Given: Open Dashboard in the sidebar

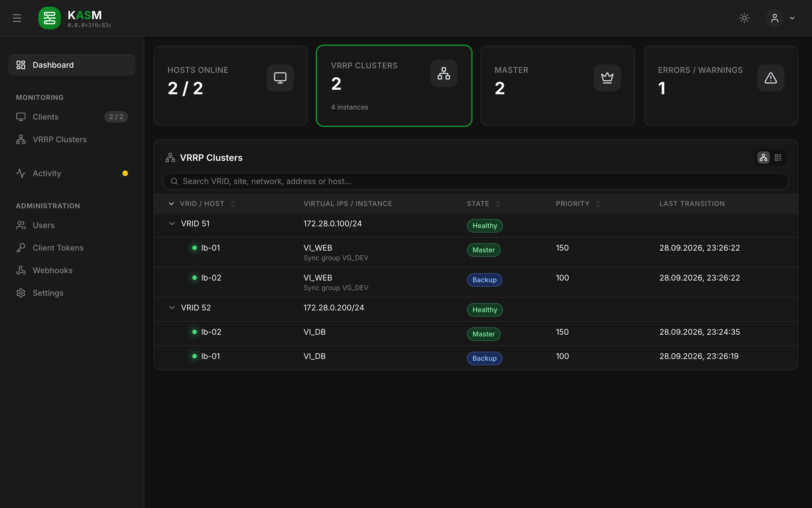Looking at the screenshot, I should tap(72, 65).
